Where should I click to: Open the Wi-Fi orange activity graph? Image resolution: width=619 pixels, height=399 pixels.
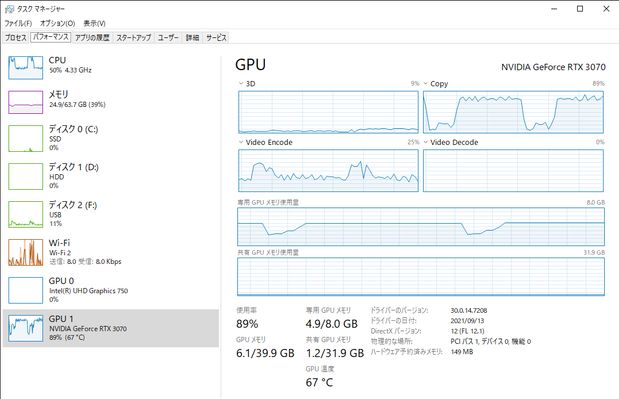click(x=26, y=252)
